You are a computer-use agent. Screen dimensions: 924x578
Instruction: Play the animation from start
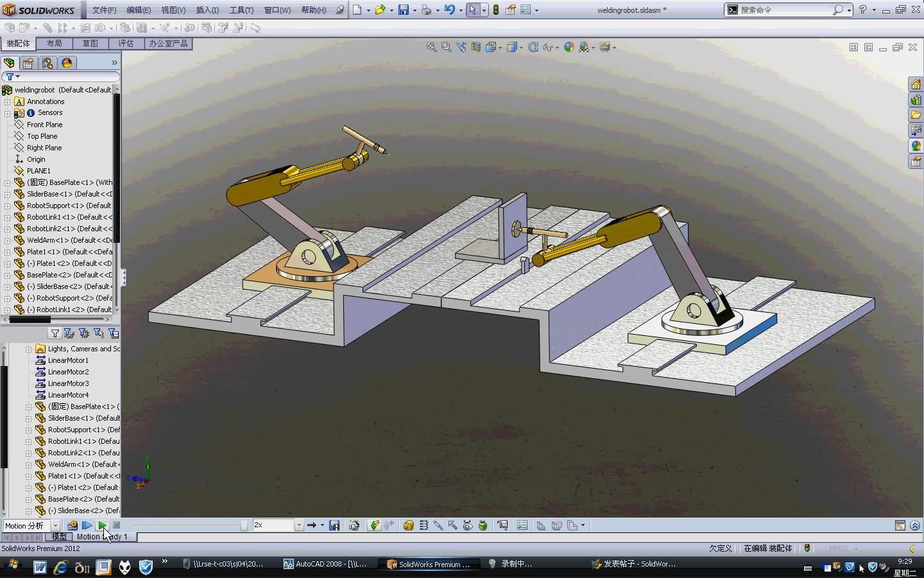[87, 525]
